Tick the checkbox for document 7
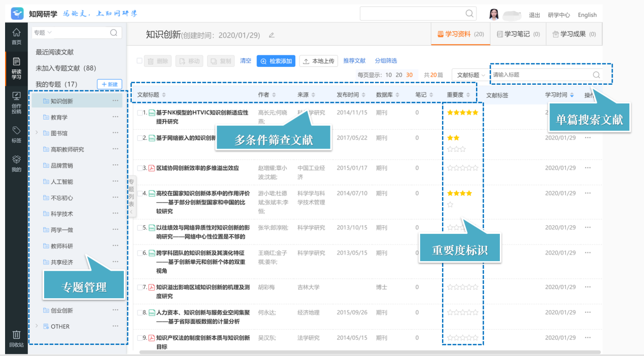644x356 pixels. (140, 287)
